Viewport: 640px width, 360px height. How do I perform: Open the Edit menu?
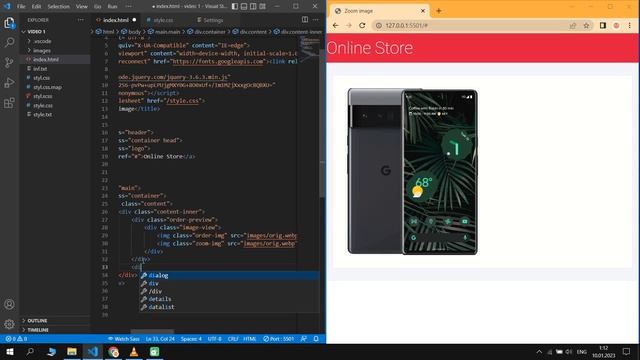(x=36, y=7)
